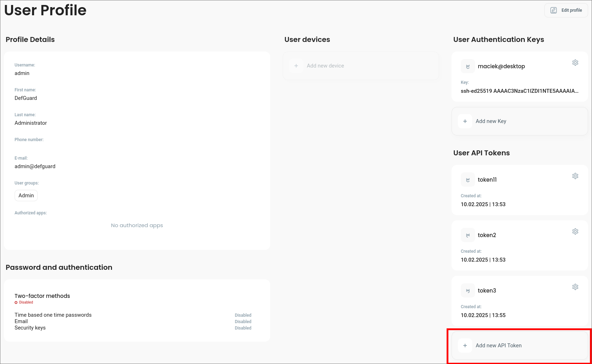Click Add new device in User devices
The image size is (592, 364).
tap(325, 66)
